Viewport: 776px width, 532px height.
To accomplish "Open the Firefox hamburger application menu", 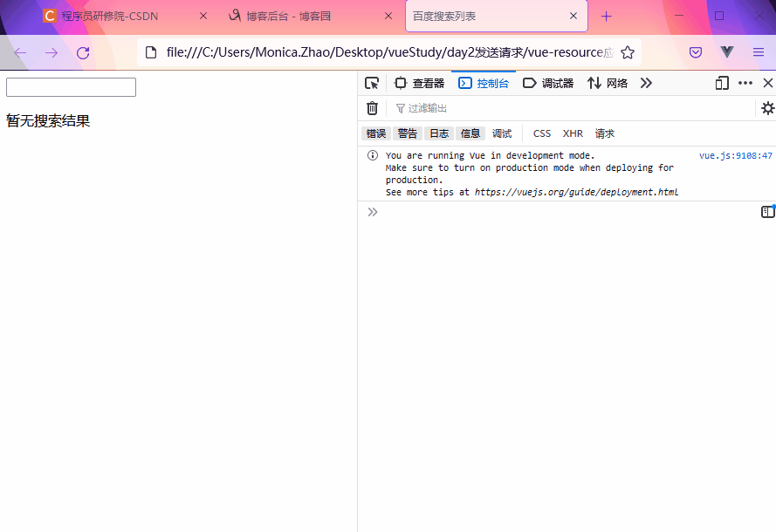I will click(x=759, y=52).
